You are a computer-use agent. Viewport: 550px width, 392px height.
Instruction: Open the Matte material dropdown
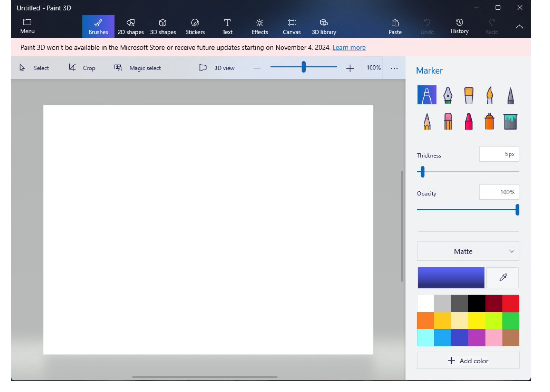click(x=468, y=251)
